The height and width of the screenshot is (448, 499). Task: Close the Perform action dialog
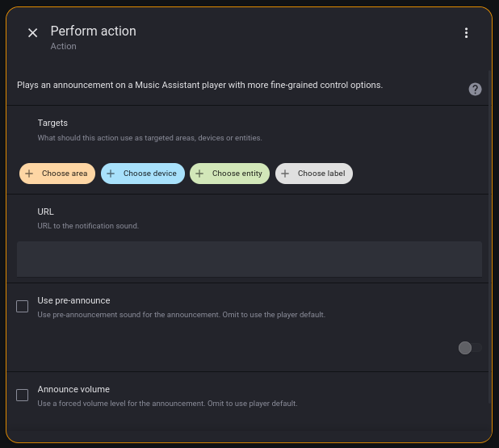33,33
